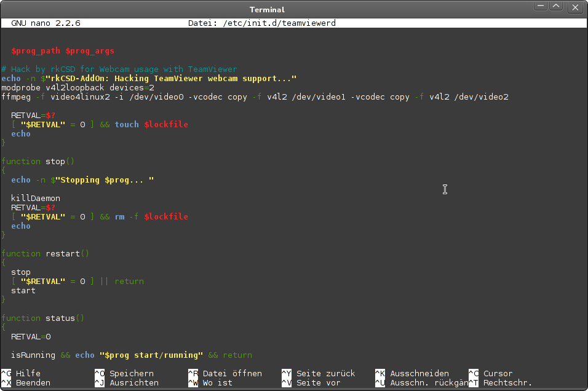Screen dimensions: 588x391
Task: Close the Terminal window
Action: pyautogui.click(x=575, y=7)
